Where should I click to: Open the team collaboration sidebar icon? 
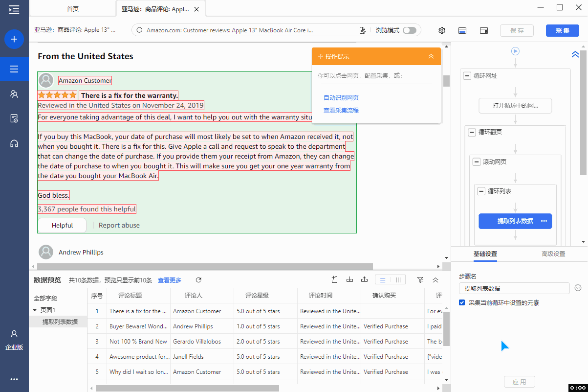click(x=14, y=94)
